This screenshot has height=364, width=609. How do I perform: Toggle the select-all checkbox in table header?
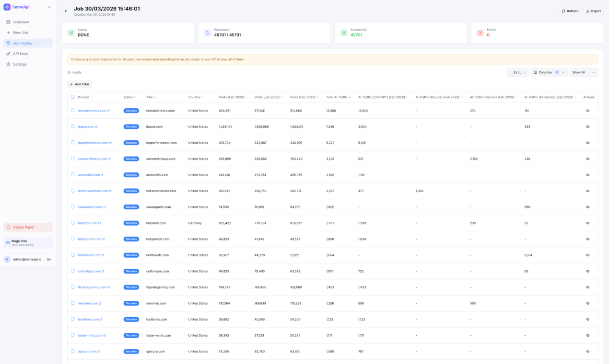click(73, 97)
